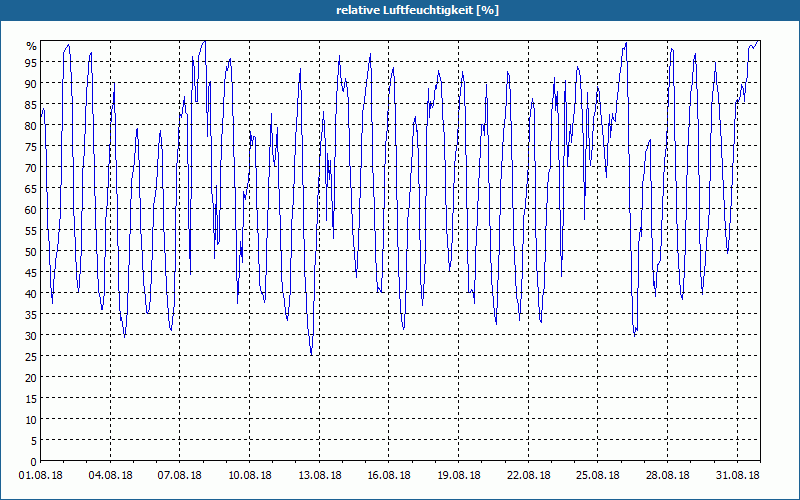Screen dimensions: 800x500
Task: Select the 80 y-axis label
Action: (x=31, y=125)
